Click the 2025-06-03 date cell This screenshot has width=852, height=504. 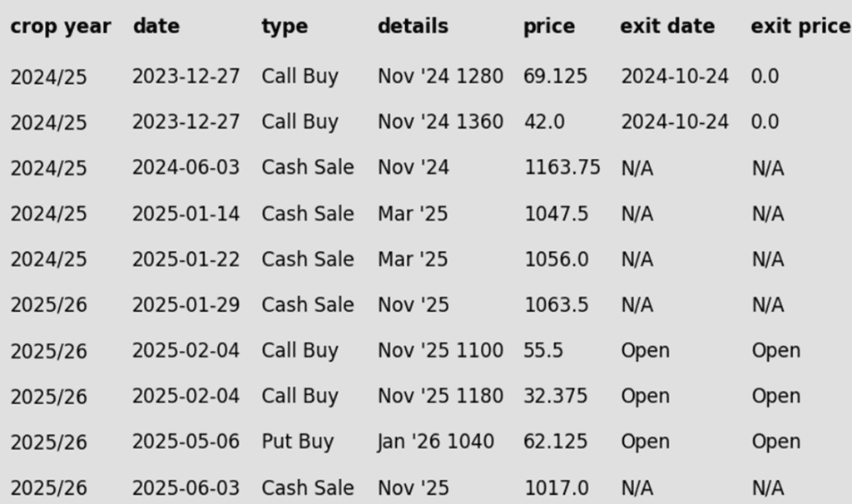[186, 487]
